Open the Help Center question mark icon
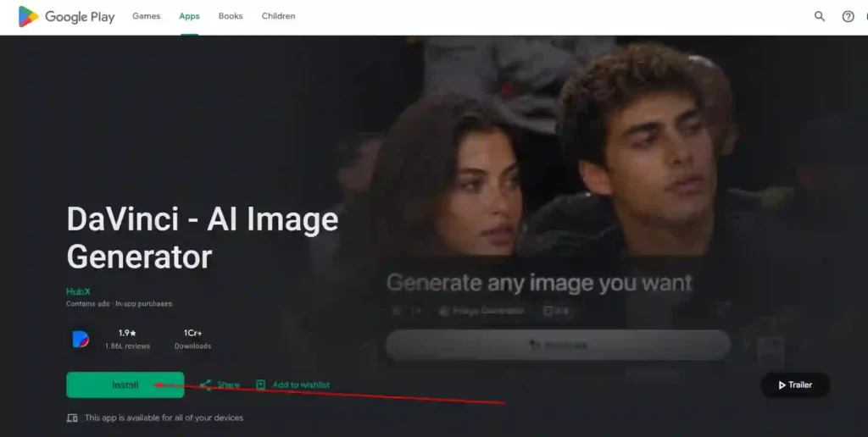Screen dimensions: 868x437 (x=848, y=17)
